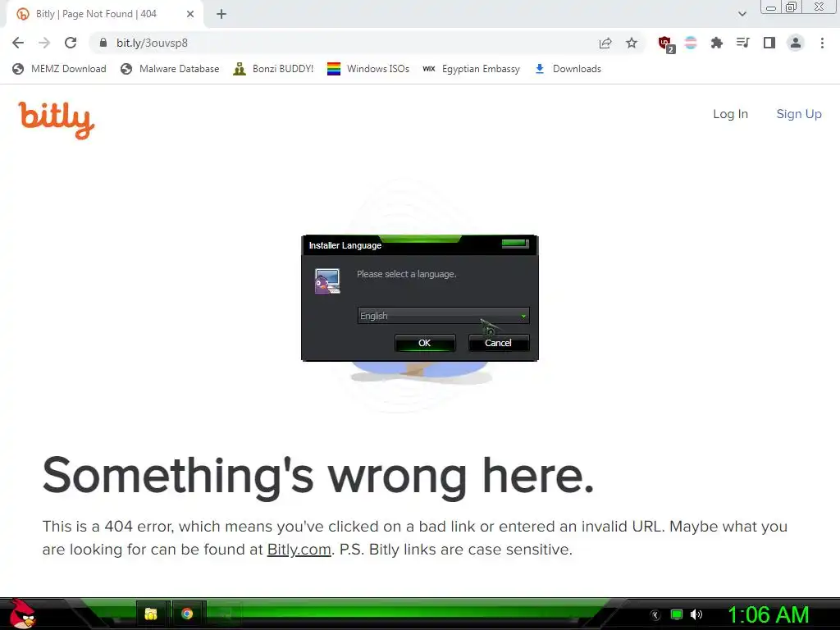
Task: Click the Installer Language title bar
Action: [x=419, y=245]
